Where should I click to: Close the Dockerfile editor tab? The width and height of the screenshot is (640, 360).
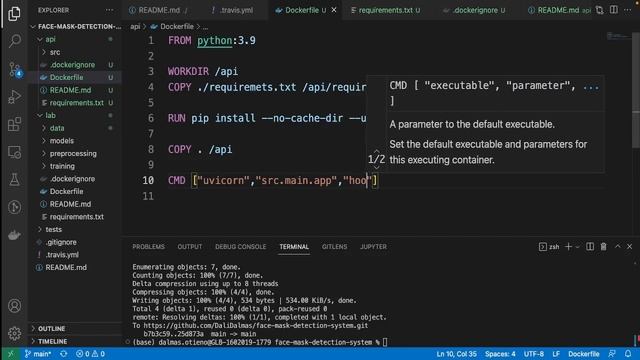(x=334, y=10)
